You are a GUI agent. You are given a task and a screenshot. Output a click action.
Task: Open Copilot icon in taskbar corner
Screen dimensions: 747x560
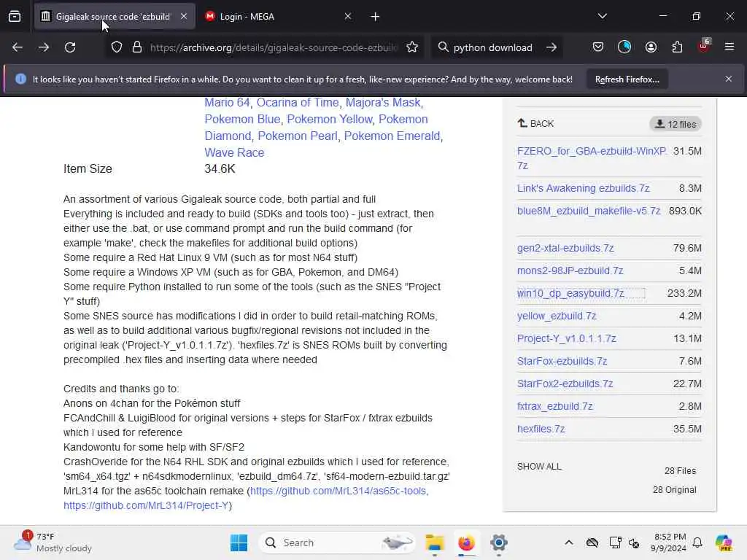pyautogui.click(x=724, y=542)
